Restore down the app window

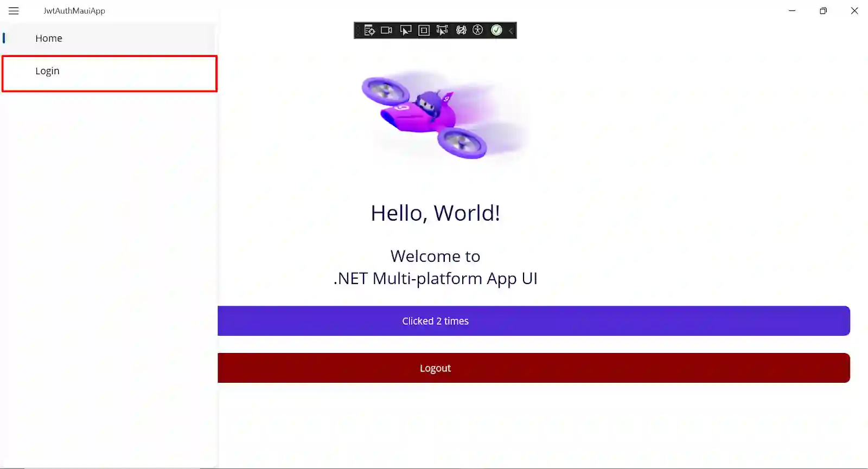[823, 11]
